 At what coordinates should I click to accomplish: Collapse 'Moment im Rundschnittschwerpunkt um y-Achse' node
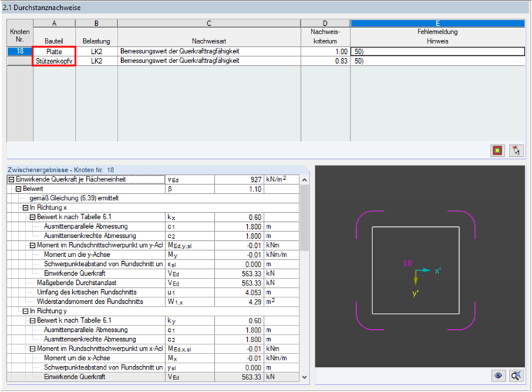coord(33,246)
